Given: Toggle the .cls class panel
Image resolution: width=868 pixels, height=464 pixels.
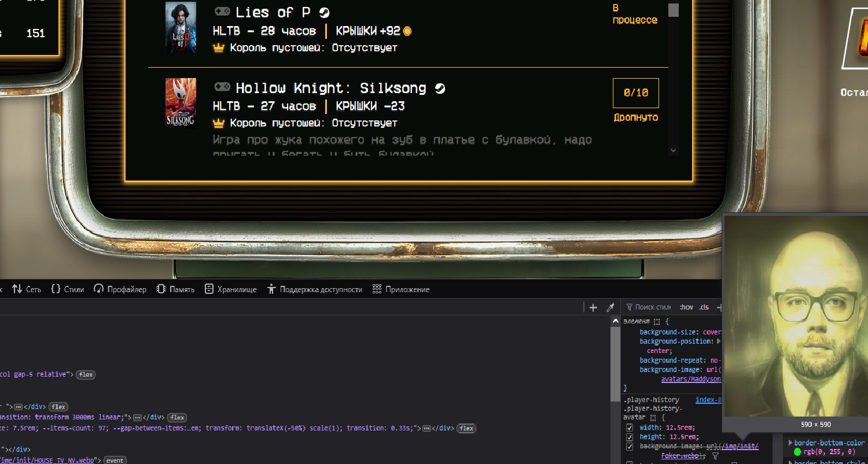Looking at the screenshot, I should click(704, 307).
